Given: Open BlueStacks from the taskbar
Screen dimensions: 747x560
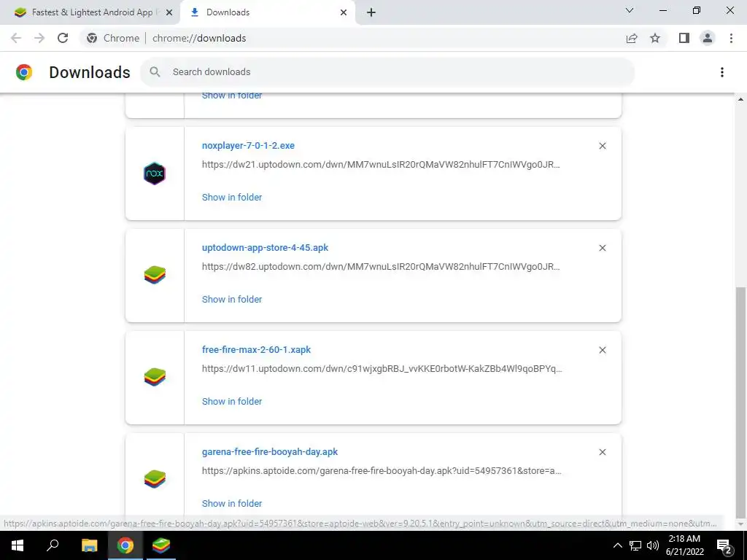Looking at the screenshot, I should (161, 545).
